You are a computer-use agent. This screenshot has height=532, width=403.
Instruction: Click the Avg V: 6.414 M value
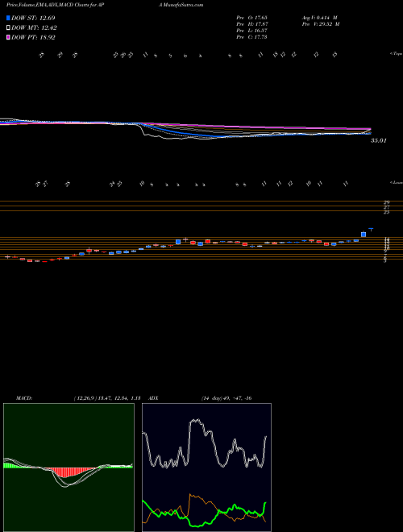click(319, 18)
